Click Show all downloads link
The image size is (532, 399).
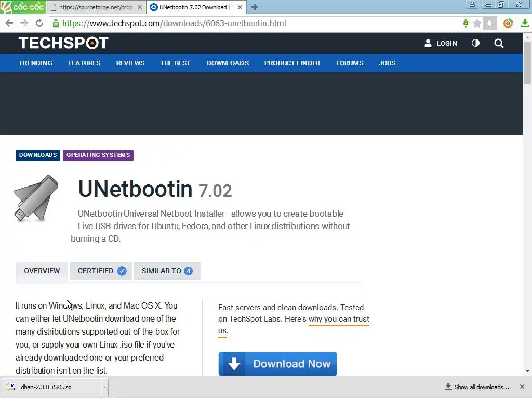[482, 387]
